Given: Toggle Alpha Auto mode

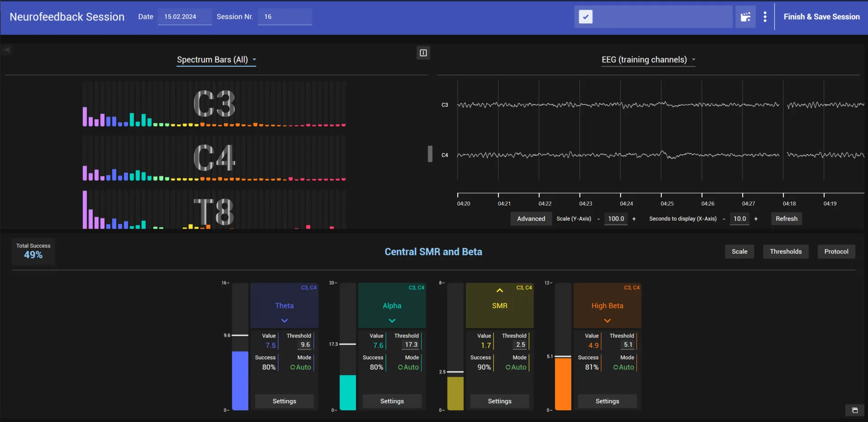Looking at the screenshot, I should coord(408,367).
